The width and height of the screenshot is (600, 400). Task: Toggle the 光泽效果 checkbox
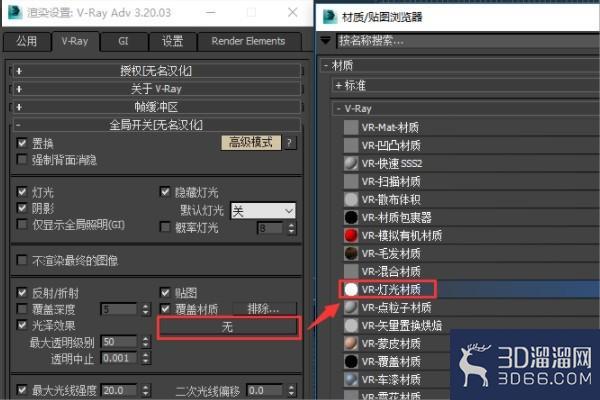22,325
